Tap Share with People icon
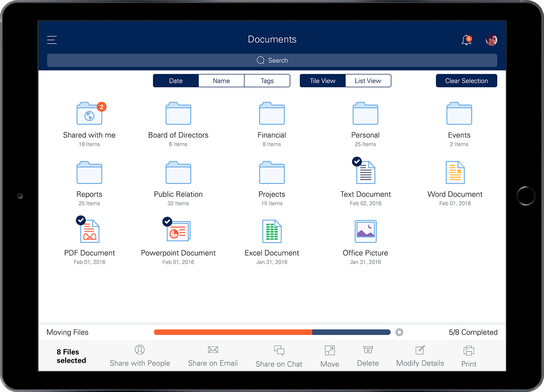 click(x=140, y=350)
